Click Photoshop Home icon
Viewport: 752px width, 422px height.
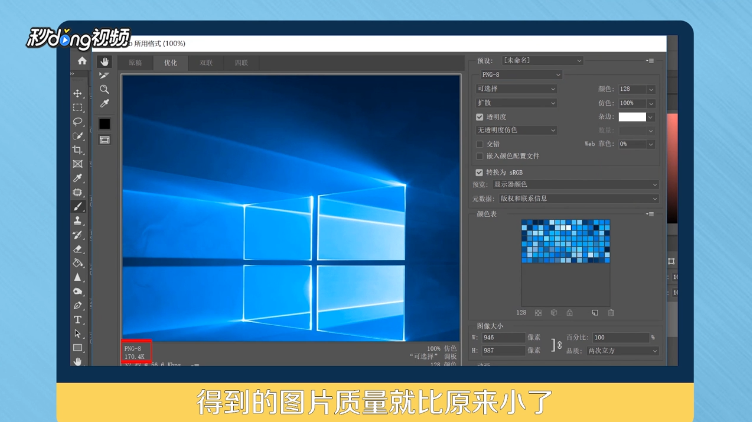coord(82,60)
